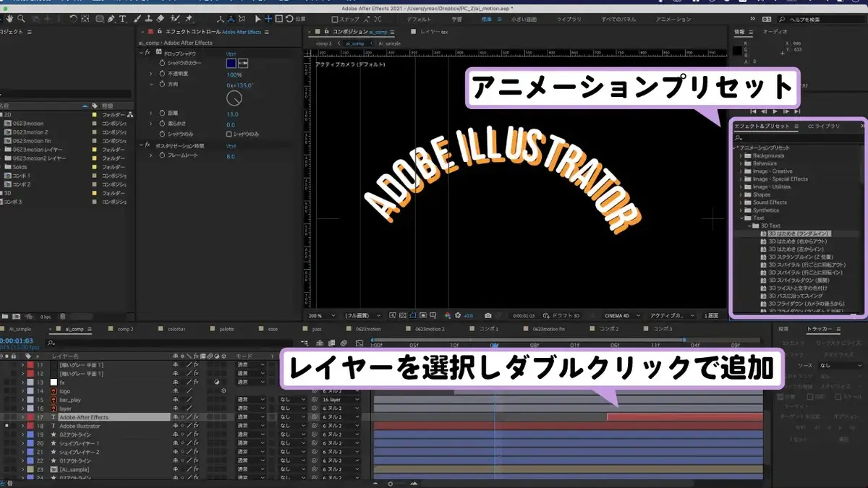Click the direction angle dial
868x488 pixels.
234,98
